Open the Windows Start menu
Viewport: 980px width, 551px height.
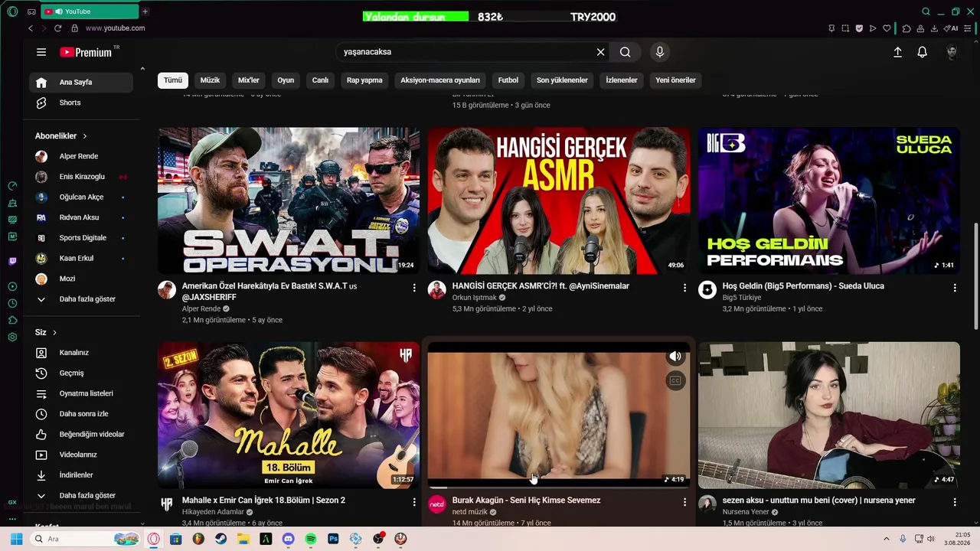(x=16, y=539)
